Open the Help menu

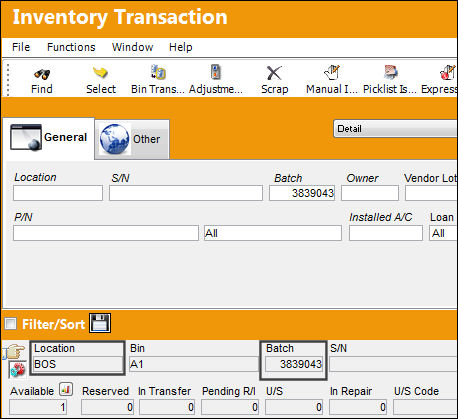[180, 47]
